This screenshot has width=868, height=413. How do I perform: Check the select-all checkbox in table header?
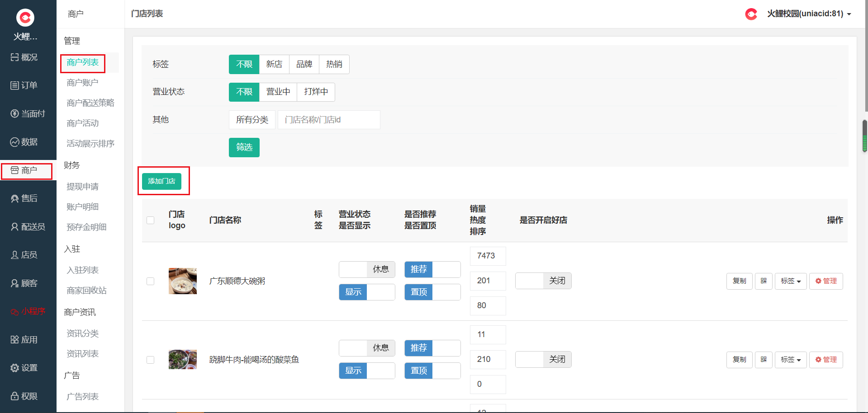point(151,220)
